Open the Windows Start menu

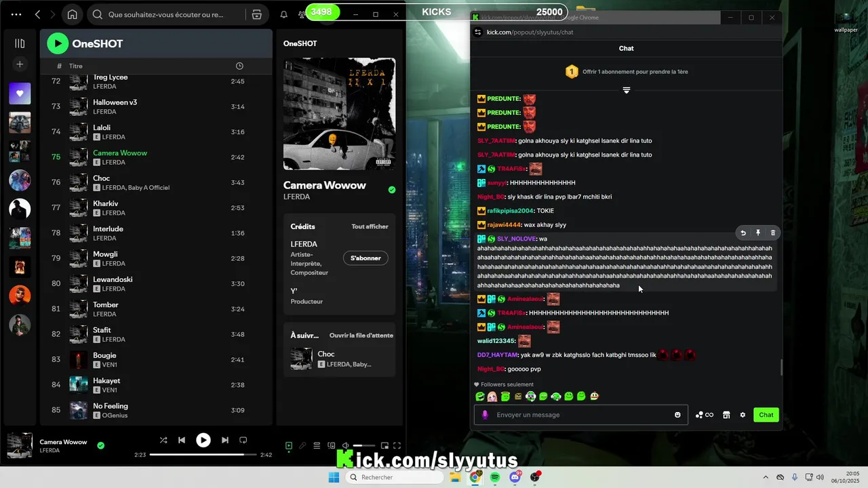pos(334,477)
